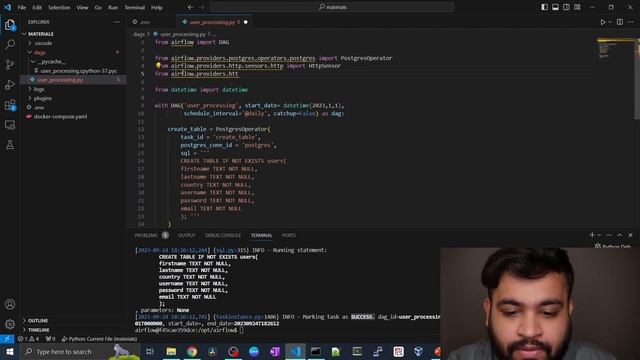Click the lightbulb code action on line 4
The height and width of the screenshot is (360, 640).
(x=158, y=65)
